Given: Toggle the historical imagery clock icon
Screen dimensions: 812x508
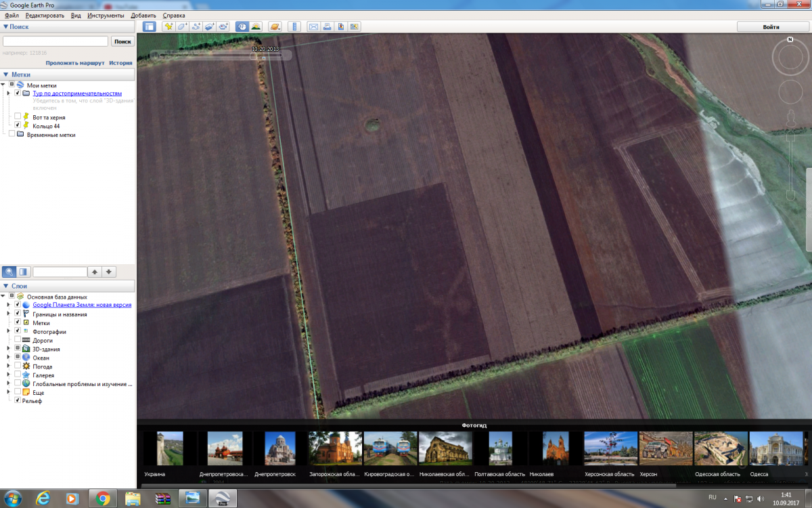Looking at the screenshot, I should coord(242,27).
